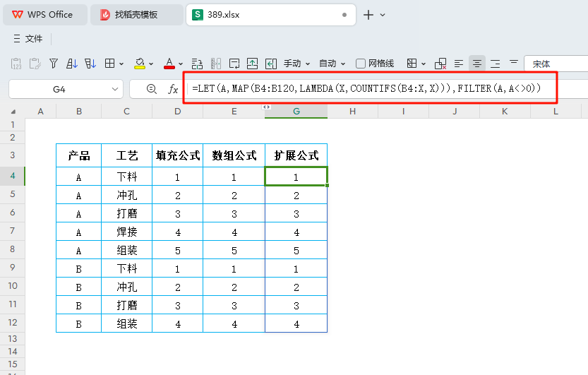Click the 组装 cell in row 12
This screenshot has width=588, height=375.
tap(127, 323)
